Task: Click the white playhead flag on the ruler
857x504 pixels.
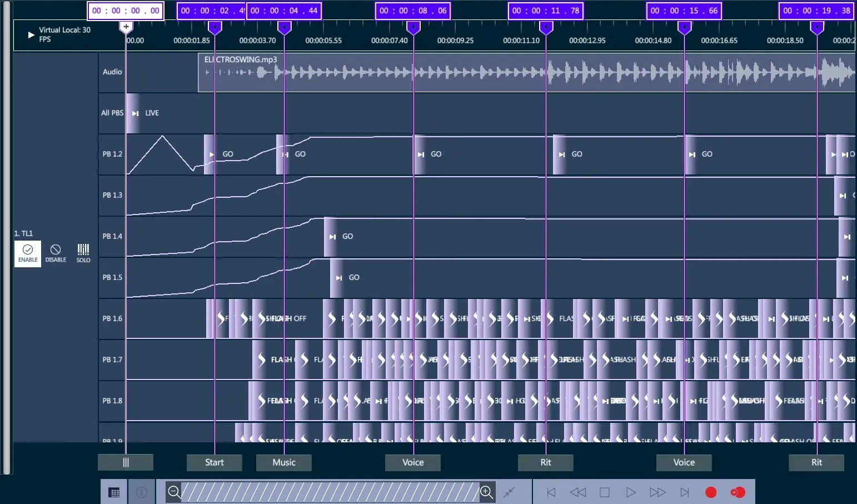Action: point(126,27)
